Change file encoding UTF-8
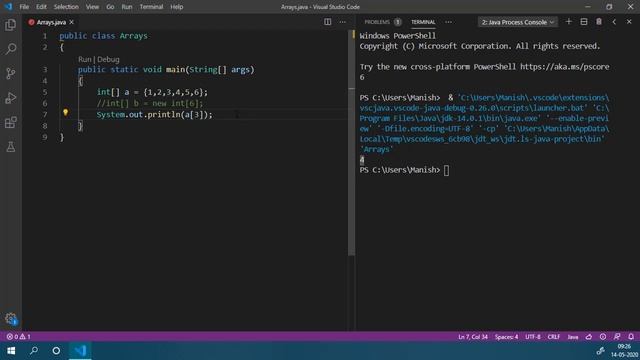 (x=533, y=337)
